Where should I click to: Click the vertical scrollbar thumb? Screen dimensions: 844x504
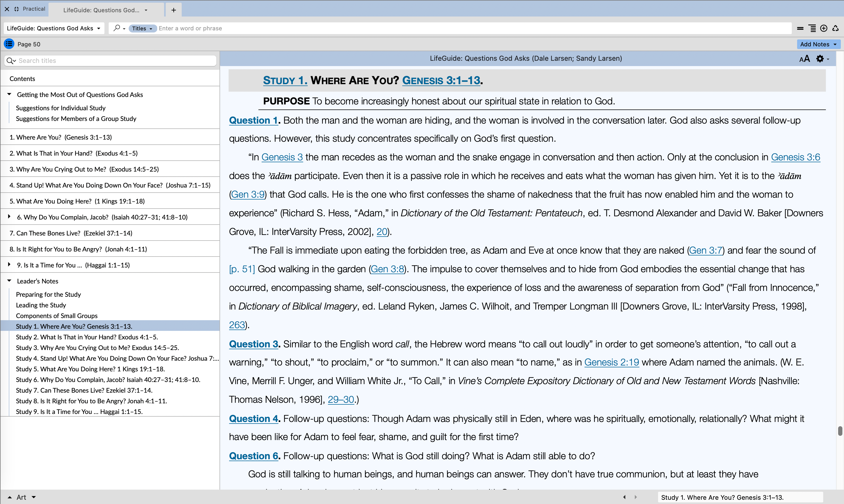tap(840, 431)
